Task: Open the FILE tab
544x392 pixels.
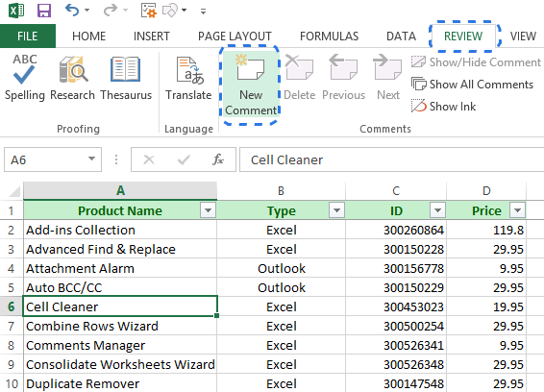Action: point(28,37)
